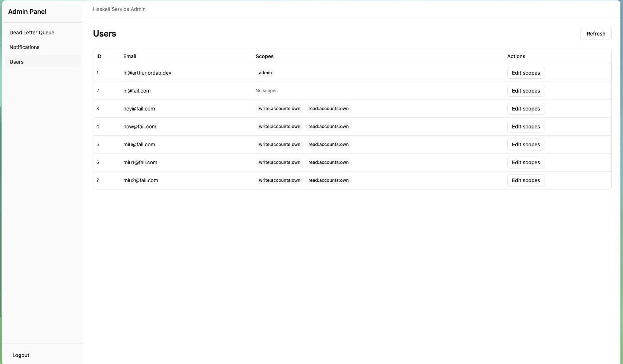Image resolution: width=623 pixels, height=364 pixels.
Task: Click email how@fail.com
Action: coord(140,127)
